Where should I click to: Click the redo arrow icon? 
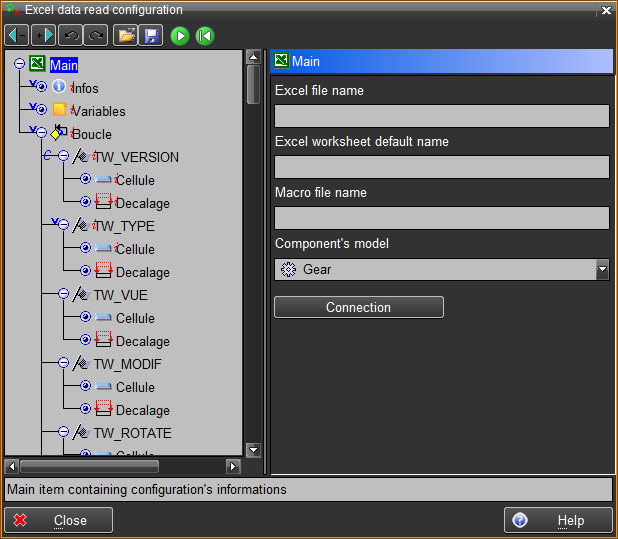96,35
